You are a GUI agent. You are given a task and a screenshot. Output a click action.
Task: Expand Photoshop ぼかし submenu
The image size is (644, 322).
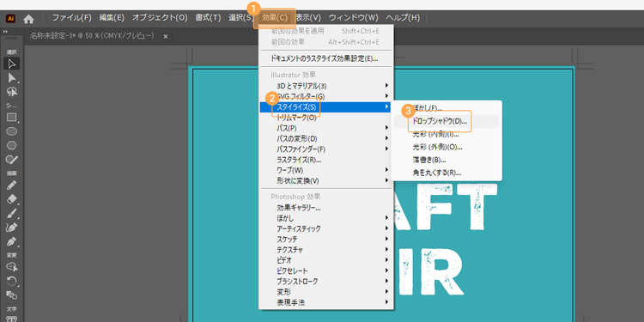[326, 218]
